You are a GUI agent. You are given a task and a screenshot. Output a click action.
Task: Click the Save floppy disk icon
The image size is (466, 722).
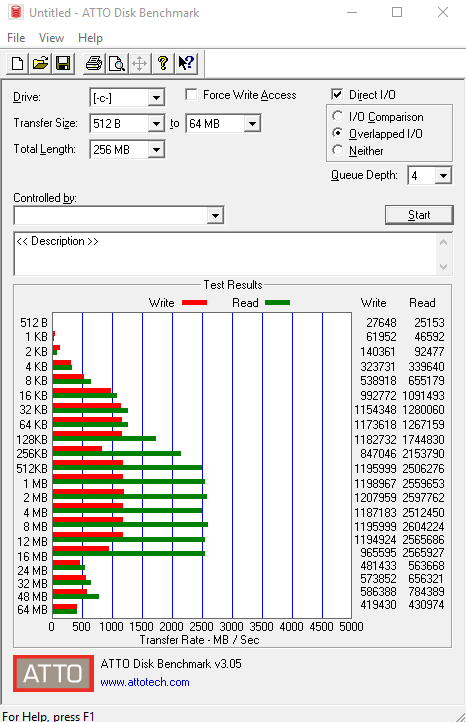point(63,63)
